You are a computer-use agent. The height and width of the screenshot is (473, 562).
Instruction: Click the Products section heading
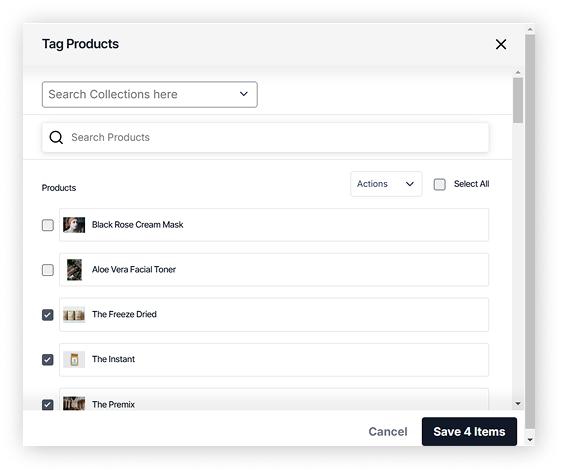59,188
